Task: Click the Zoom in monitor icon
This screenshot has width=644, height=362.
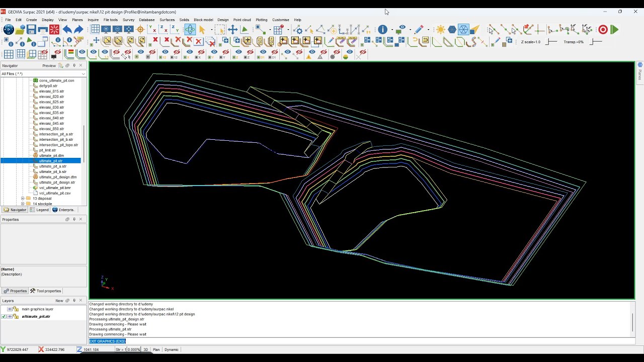Action: (106, 29)
